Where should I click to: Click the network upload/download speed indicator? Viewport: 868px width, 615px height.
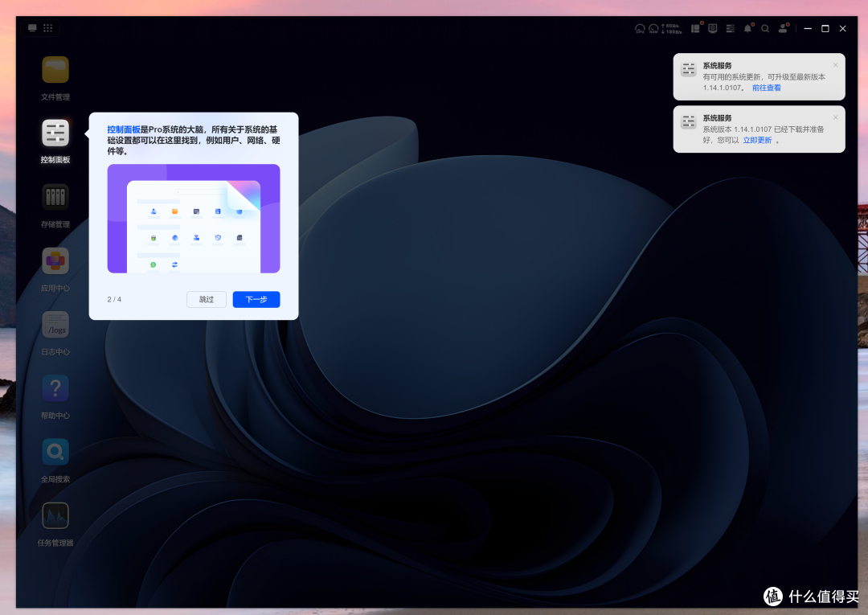(671, 29)
